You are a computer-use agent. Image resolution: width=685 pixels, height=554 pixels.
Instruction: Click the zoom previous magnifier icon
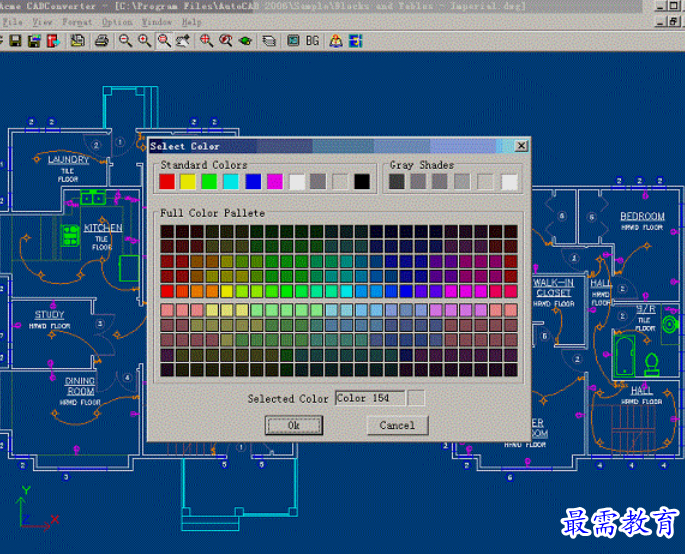point(226,41)
